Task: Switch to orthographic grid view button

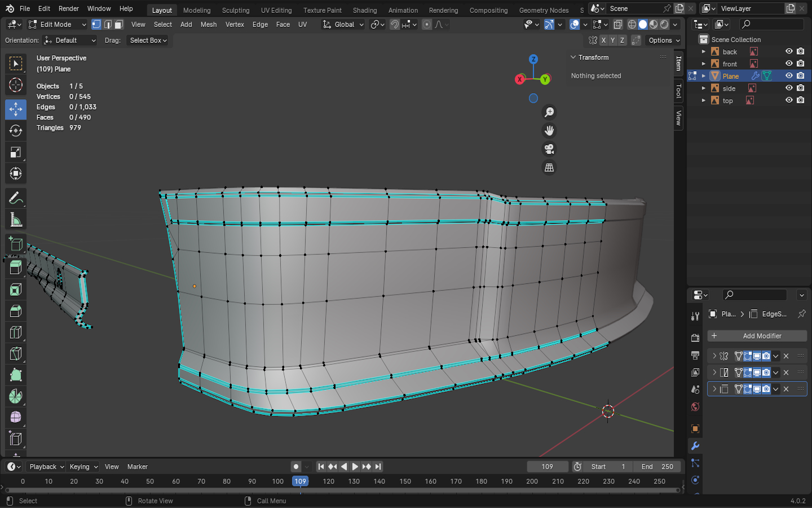Action: coord(549,168)
